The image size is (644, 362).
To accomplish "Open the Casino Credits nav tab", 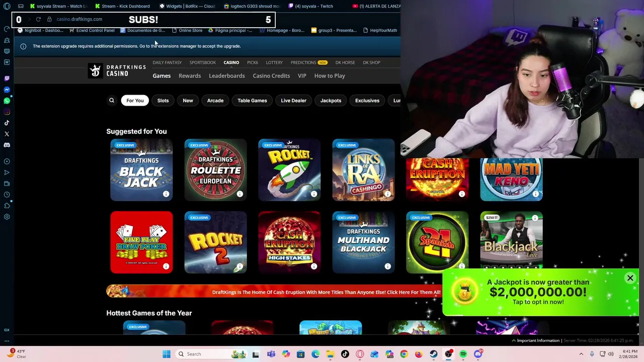I will (271, 76).
